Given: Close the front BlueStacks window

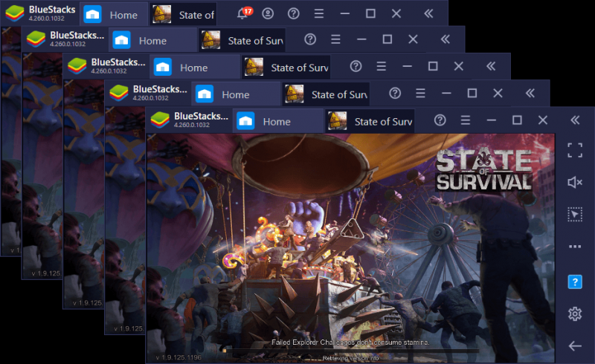Looking at the screenshot, I should tap(543, 120).
